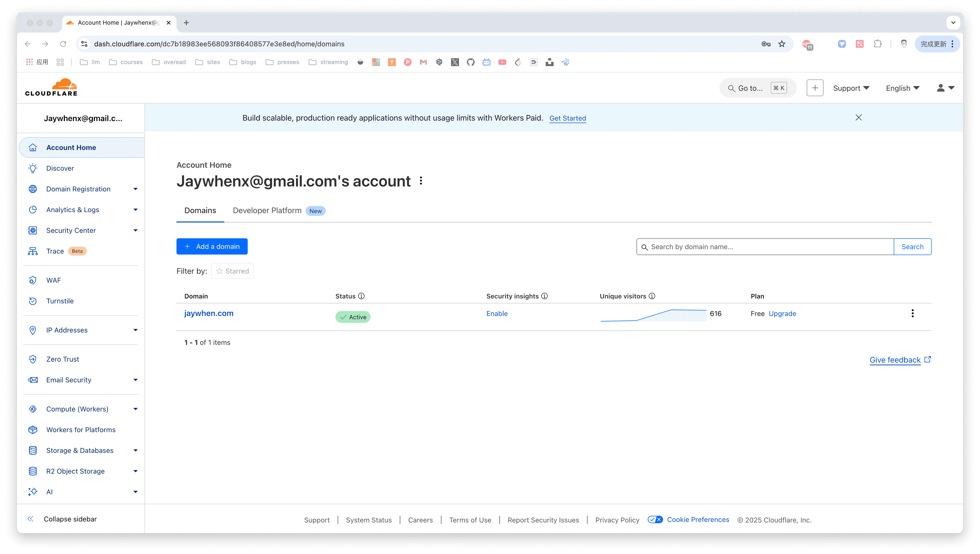980x554 pixels.
Task: Click the Cloudflare logo
Action: pyautogui.click(x=51, y=87)
